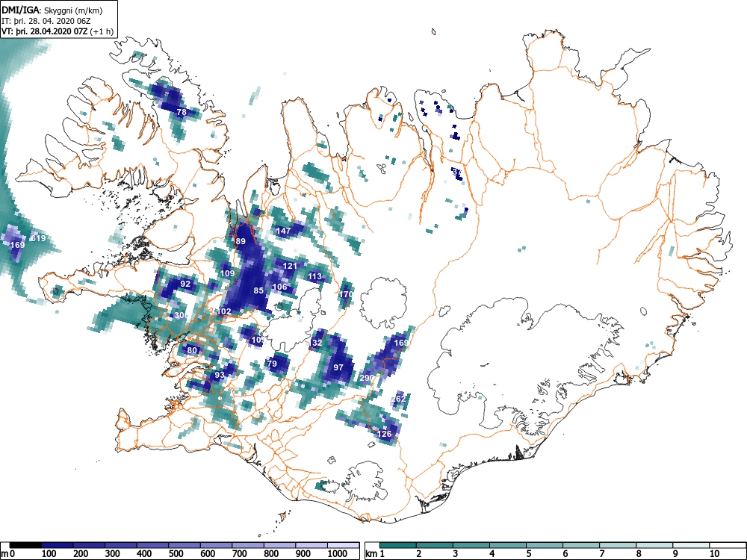
Task: Click the 169 value above the 290 label
Action: pos(401,343)
